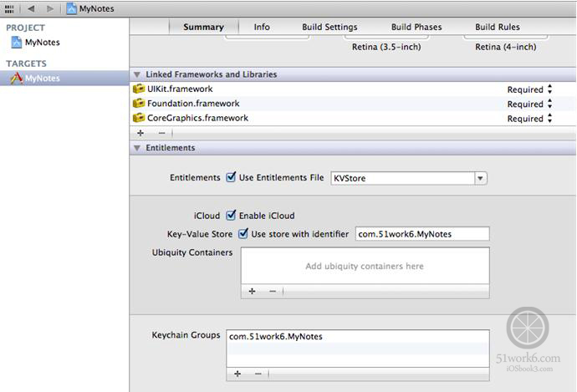Select the MyNotes target app icon
The height and width of the screenshot is (392, 577).
click(x=17, y=78)
